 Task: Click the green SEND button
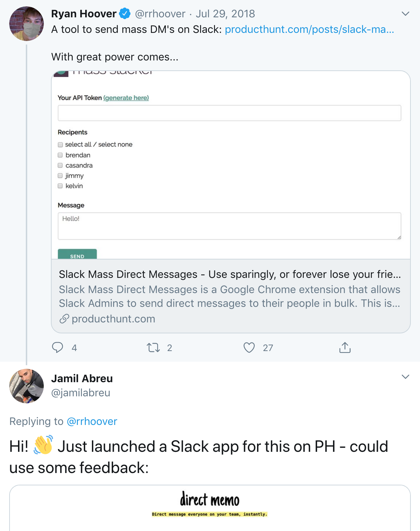click(x=77, y=255)
